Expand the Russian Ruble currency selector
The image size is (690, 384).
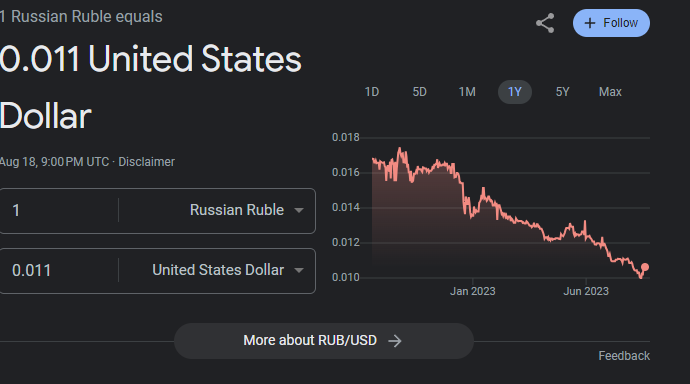pos(217,210)
